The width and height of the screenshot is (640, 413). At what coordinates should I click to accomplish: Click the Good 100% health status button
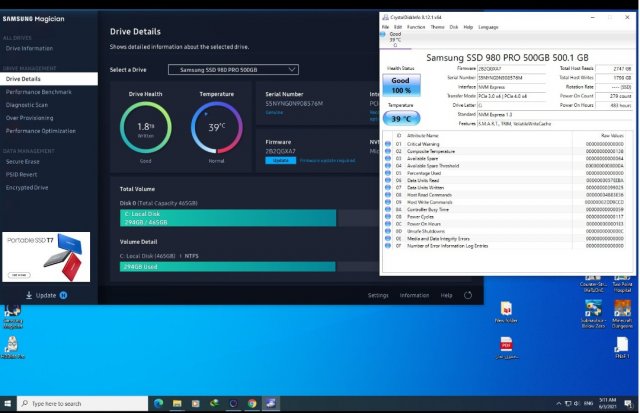398,86
